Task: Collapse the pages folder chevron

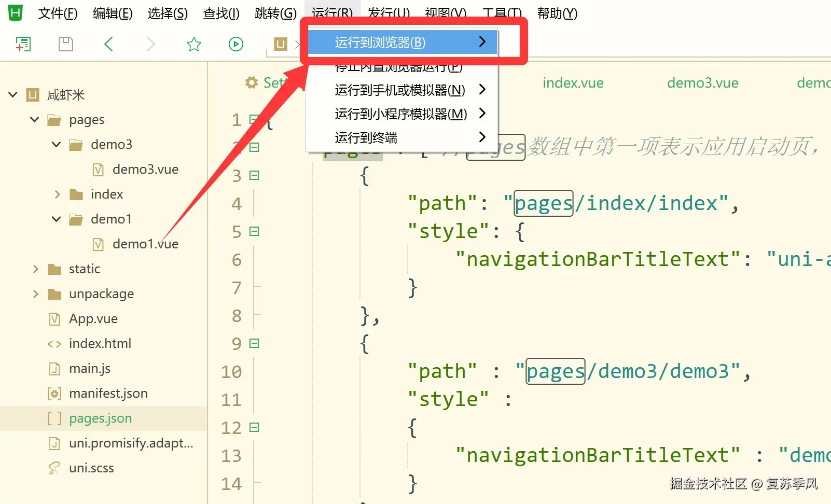Action: click(35, 120)
